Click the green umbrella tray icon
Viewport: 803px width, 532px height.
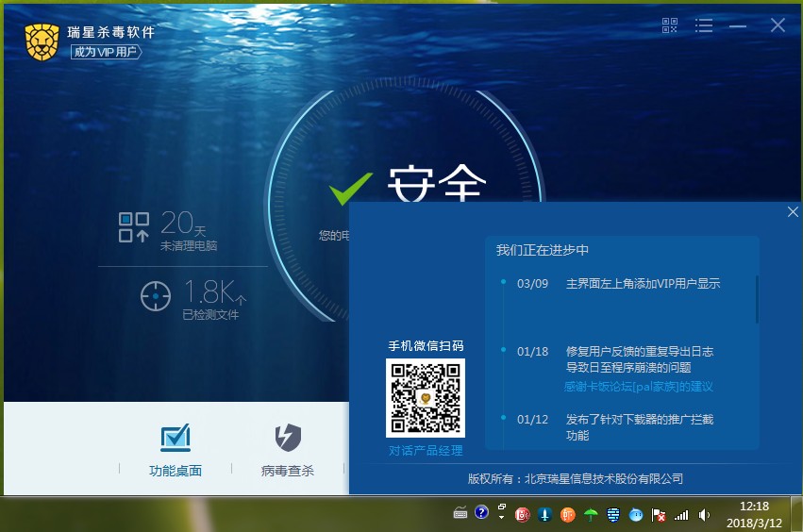(591, 515)
